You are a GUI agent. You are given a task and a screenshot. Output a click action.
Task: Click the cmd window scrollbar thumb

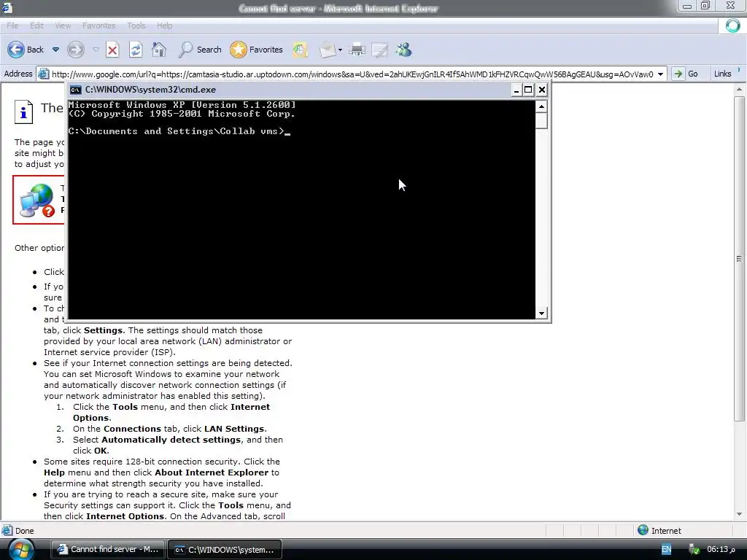[x=541, y=120]
